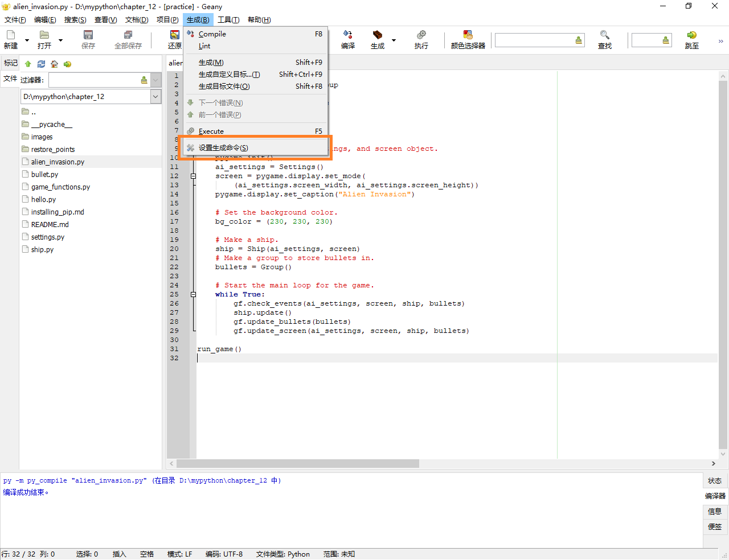This screenshot has width=729, height=560.
Task: Open the 文件(F) menu
Action: click(15, 20)
